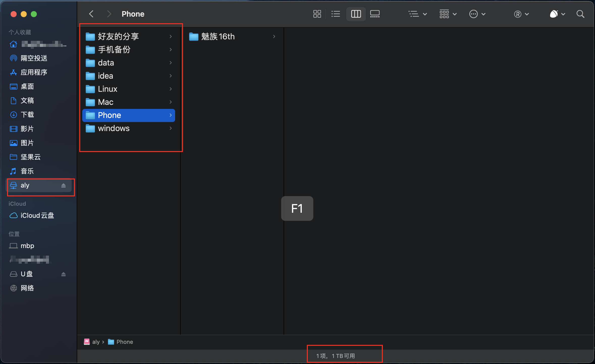This screenshot has height=364, width=595.
Task: Click aly in the path bar
Action: 92,342
